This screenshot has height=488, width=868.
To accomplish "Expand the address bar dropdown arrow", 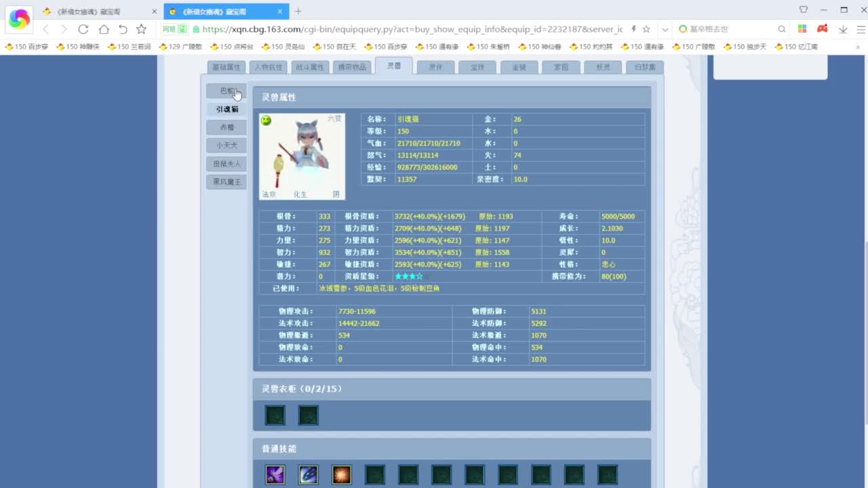I will [x=665, y=29].
